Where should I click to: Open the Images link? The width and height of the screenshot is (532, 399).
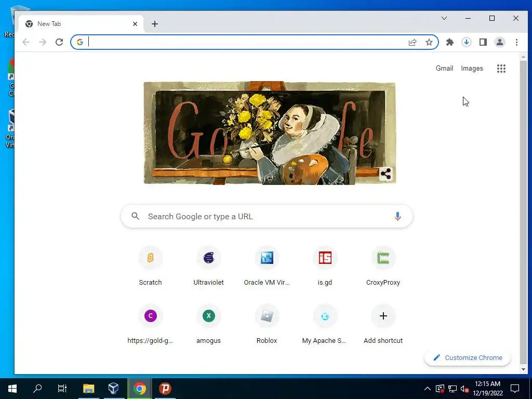(x=472, y=68)
